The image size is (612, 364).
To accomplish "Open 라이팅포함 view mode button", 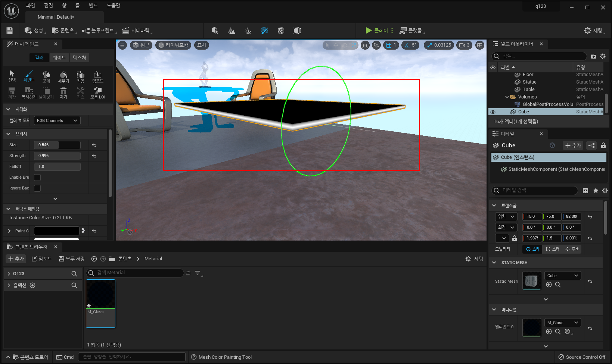I will (x=173, y=45).
